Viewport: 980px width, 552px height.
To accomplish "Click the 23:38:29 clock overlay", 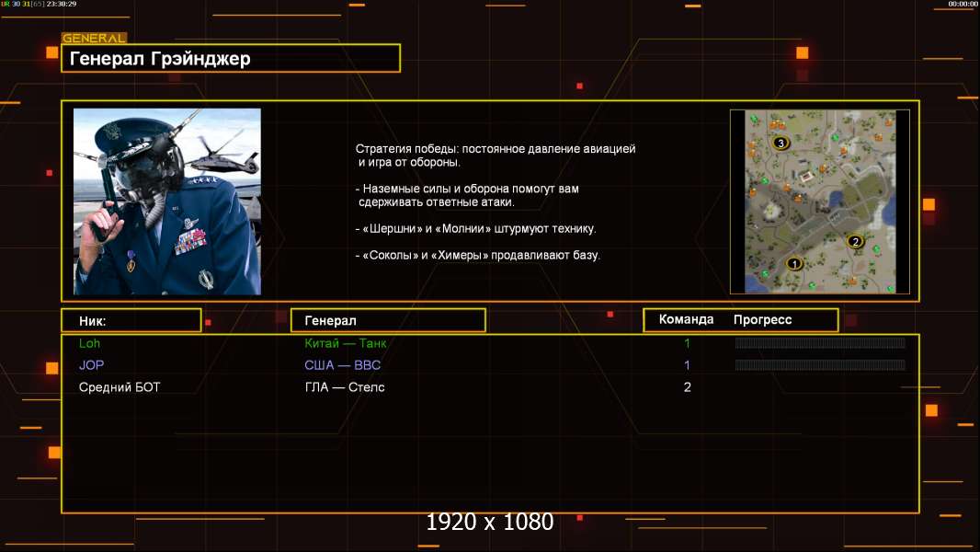I will (62, 4).
